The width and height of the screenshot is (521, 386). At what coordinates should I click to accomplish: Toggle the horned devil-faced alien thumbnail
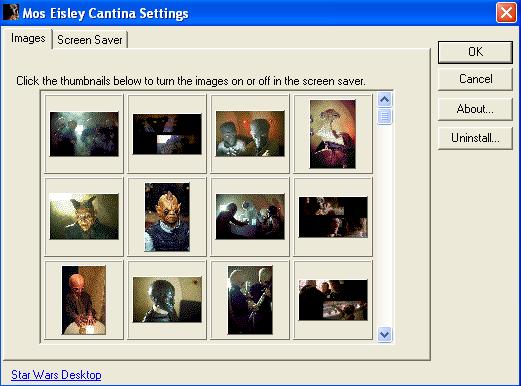[84, 217]
